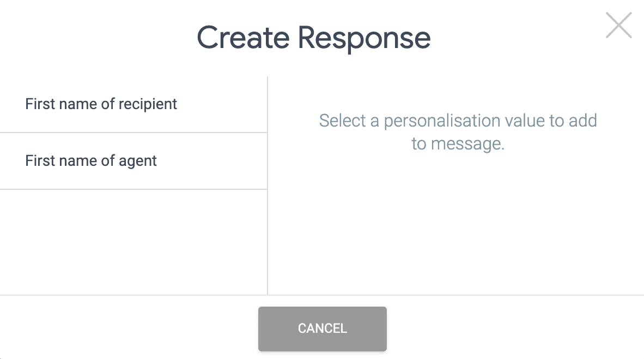Click empty list area below agent option
This screenshot has width=644, height=359.
pyautogui.click(x=133, y=242)
